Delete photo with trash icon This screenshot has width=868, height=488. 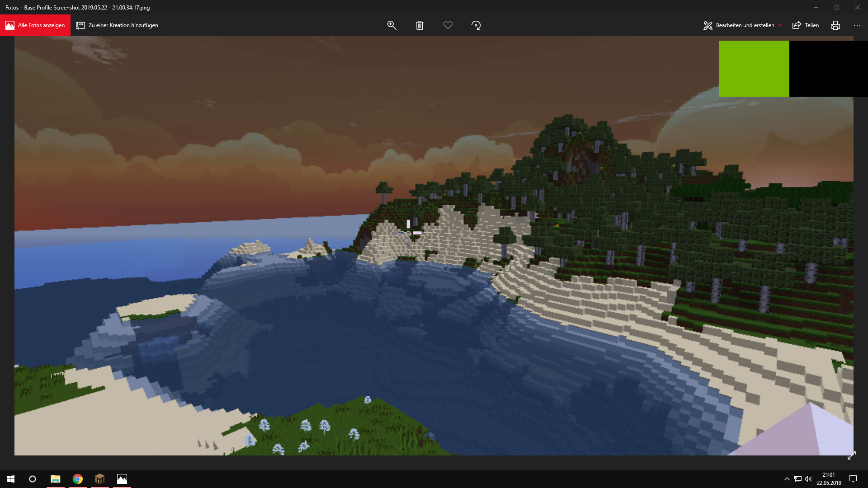(x=420, y=25)
